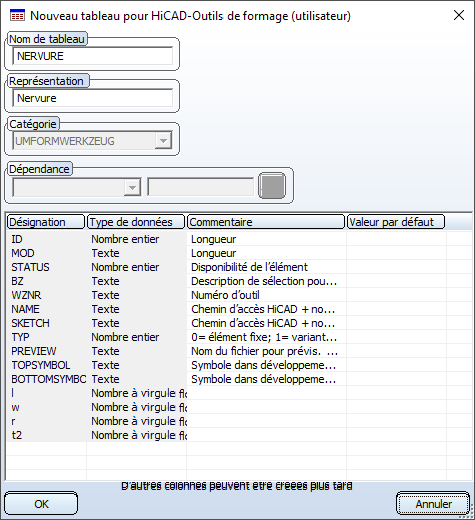Click data type of STATUS row
This screenshot has height=520, width=475.
pyautogui.click(x=125, y=267)
